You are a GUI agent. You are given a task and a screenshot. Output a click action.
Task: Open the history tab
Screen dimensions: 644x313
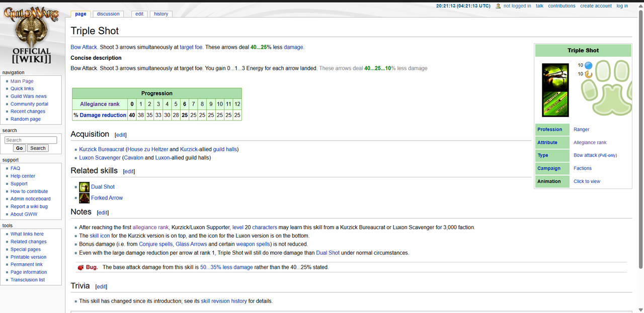click(x=161, y=14)
